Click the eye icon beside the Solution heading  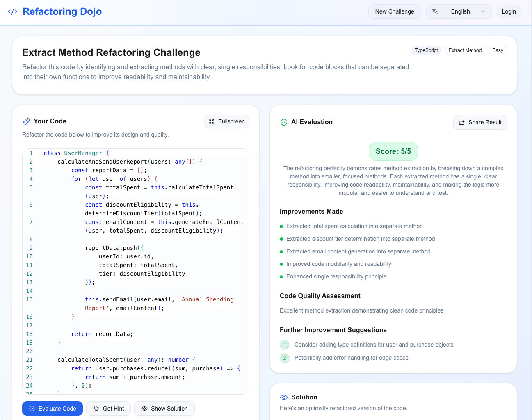coord(283,397)
